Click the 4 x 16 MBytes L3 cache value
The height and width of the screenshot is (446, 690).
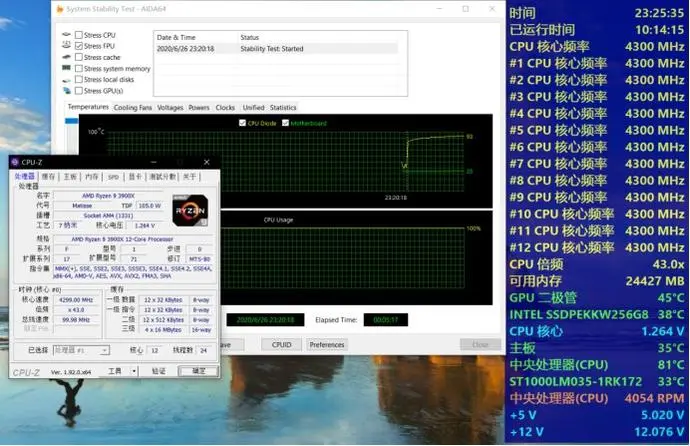164,329
